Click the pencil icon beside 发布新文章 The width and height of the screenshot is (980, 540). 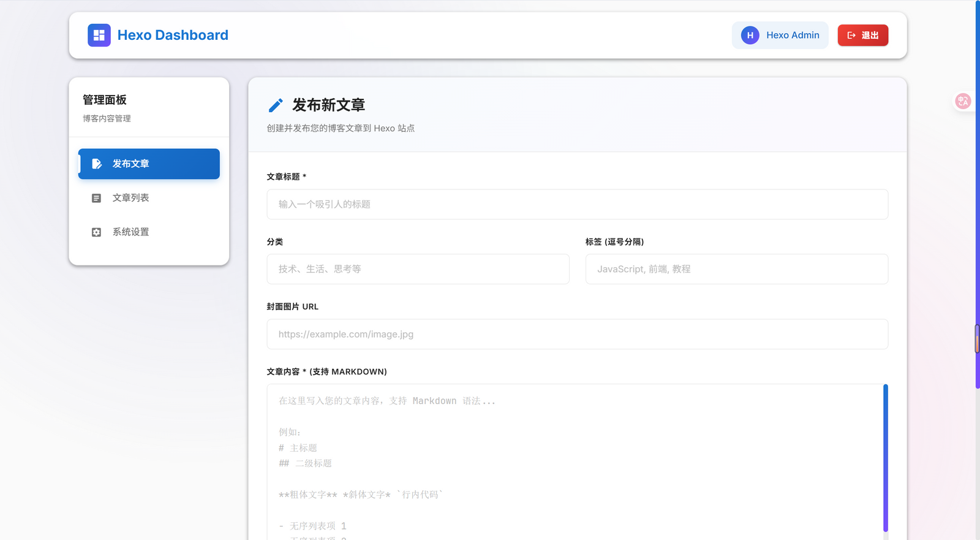click(276, 105)
